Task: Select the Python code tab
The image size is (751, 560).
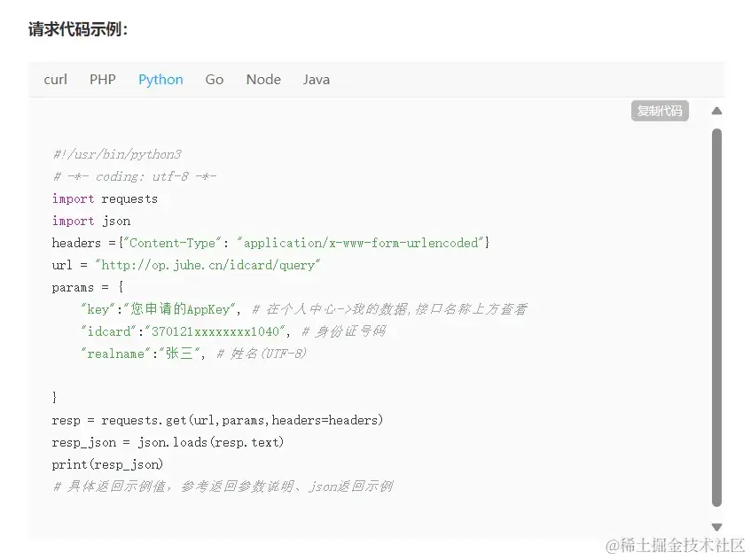Action: pyautogui.click(x=160, y=80)
